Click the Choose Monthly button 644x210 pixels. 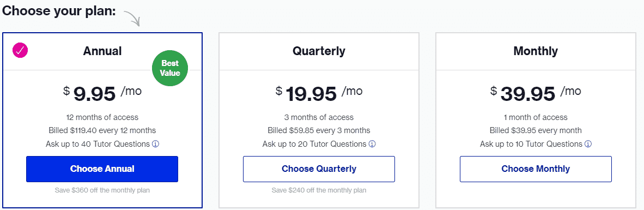click(x=536, y=169)
